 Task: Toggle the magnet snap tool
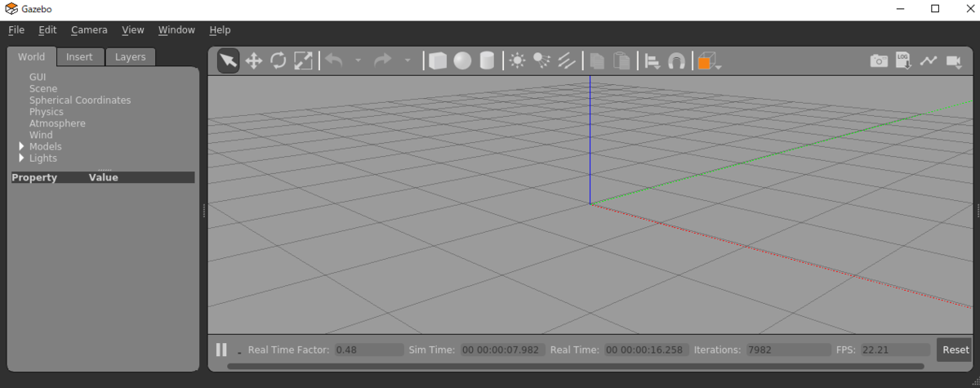(x=676, y=60)
